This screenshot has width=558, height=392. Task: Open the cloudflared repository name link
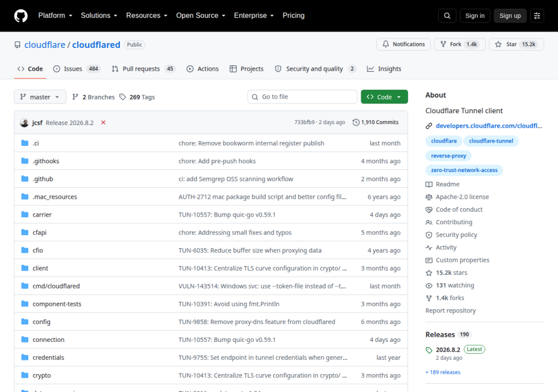[x=96, y=45]
